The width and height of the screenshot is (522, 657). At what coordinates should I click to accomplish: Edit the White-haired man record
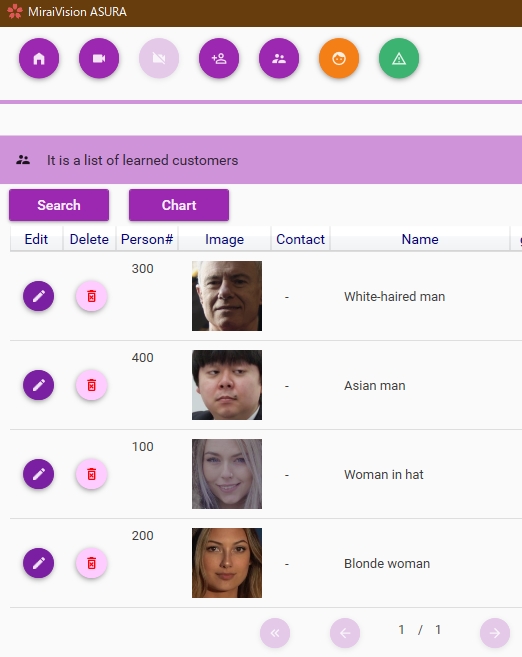[39, 296]
